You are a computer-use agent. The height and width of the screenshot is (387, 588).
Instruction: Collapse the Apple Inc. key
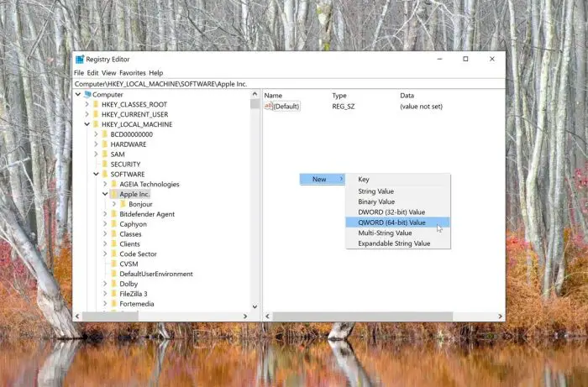click(x=105, y=194)
